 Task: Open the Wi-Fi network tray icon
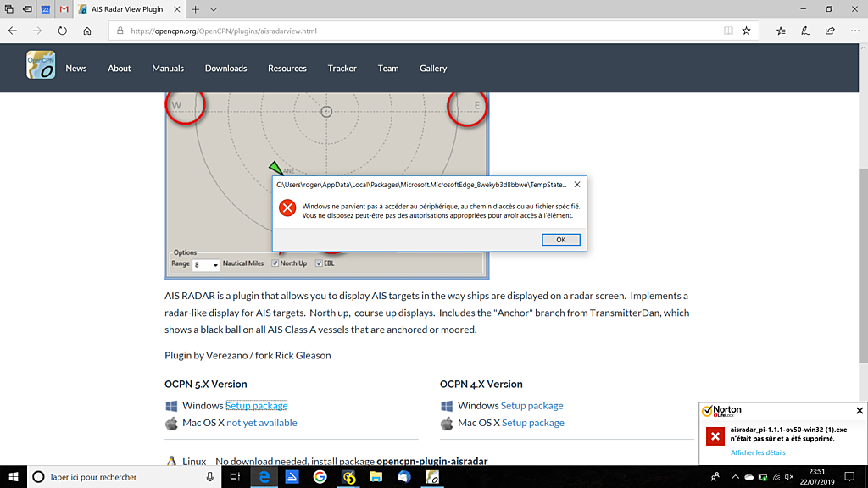click(x=776, y=476)
